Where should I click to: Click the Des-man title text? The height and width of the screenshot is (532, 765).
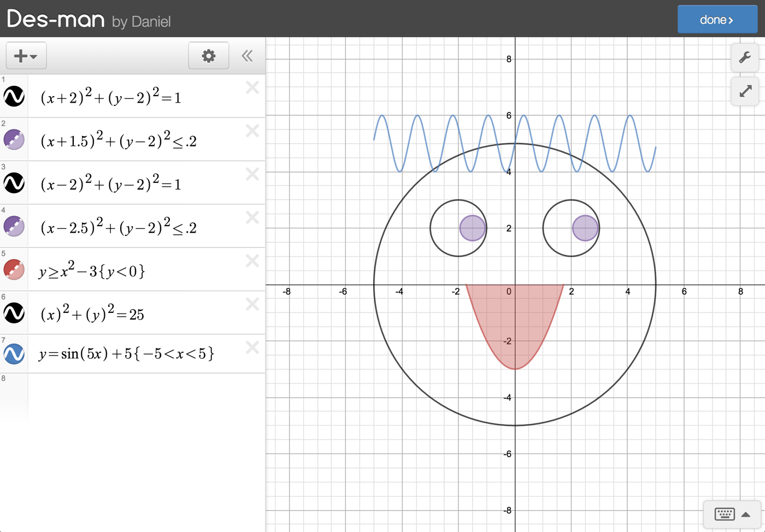pos(56,19)
